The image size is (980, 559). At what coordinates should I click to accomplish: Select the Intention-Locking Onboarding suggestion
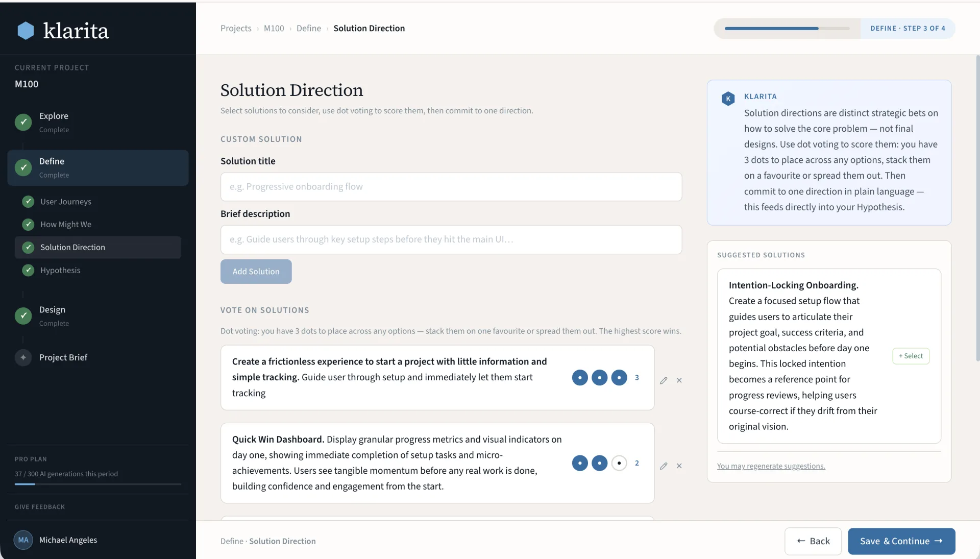click(x=911, y=356)
